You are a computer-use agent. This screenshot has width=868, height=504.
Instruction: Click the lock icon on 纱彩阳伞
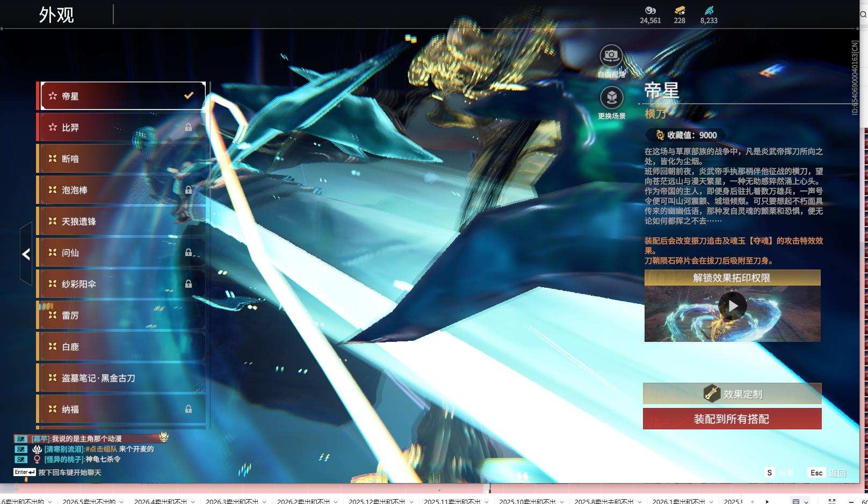tap(189, 284)
